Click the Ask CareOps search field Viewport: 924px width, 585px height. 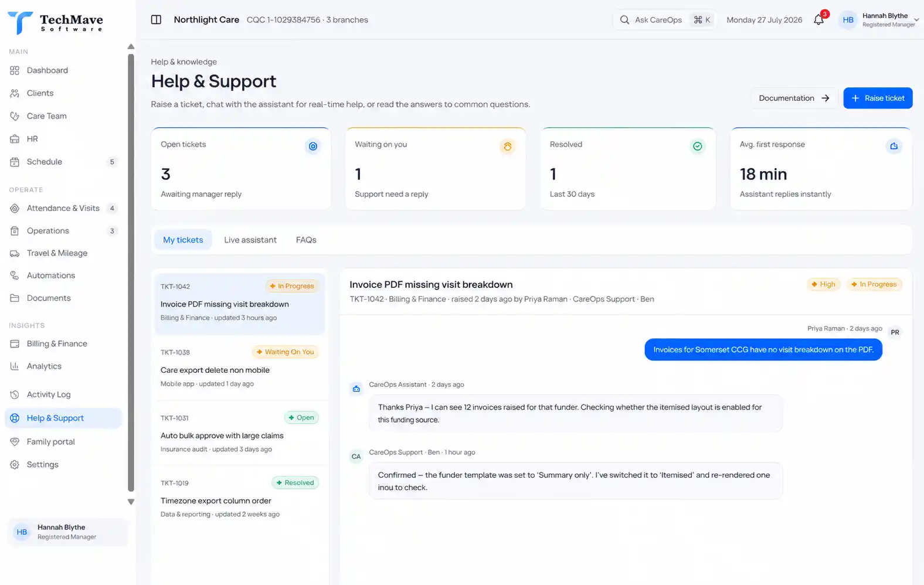tap(664, 20)
